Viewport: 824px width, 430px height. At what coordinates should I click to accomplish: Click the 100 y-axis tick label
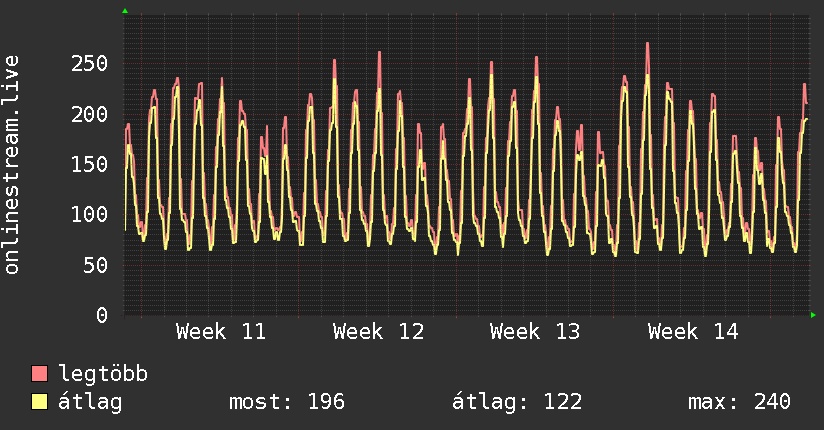coord(89,214)
